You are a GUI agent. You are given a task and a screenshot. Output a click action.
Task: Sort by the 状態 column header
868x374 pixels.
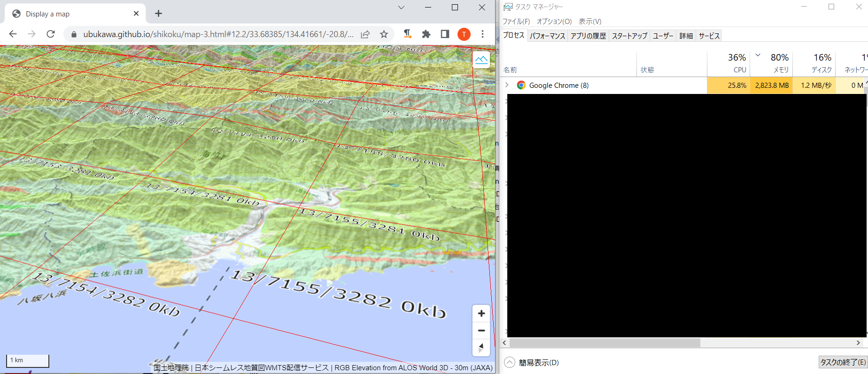click(672, 64)
